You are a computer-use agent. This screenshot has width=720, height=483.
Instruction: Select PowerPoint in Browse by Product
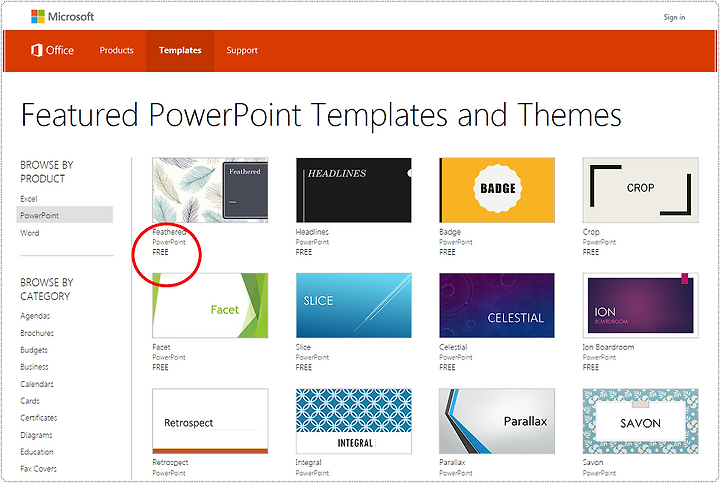click(x=65, y=215)
